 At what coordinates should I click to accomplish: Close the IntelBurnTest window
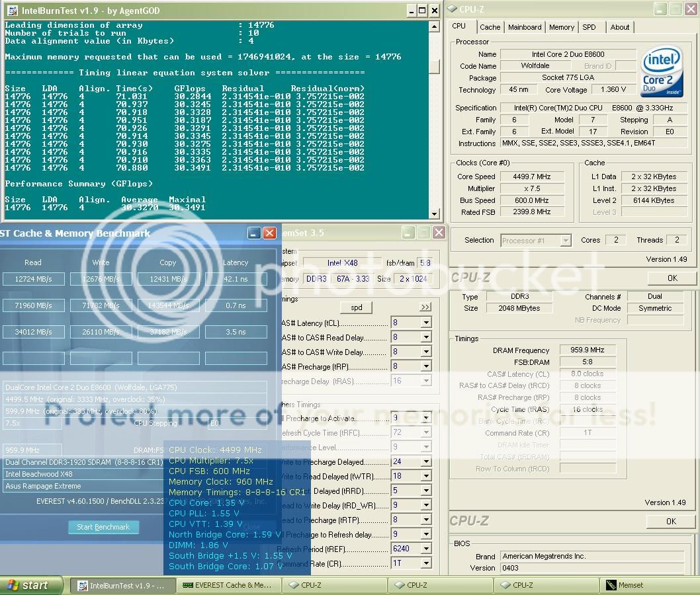(x=435, y=11)
